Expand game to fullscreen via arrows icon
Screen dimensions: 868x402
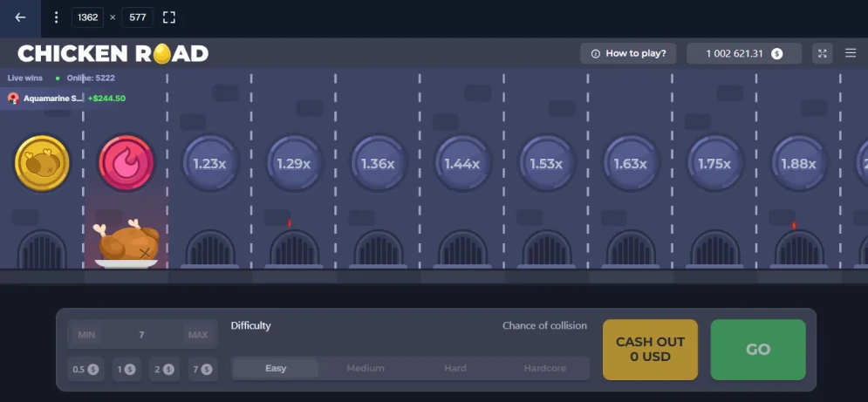coord(822,54)
